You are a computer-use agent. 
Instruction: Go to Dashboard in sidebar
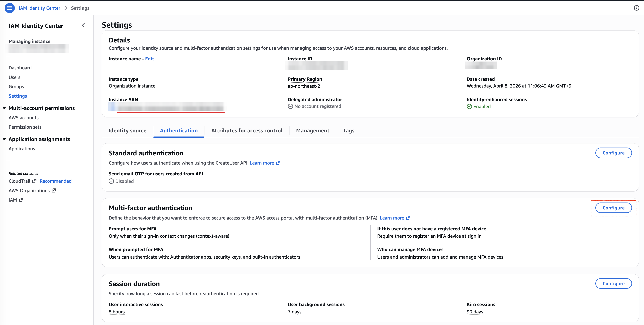20,68
